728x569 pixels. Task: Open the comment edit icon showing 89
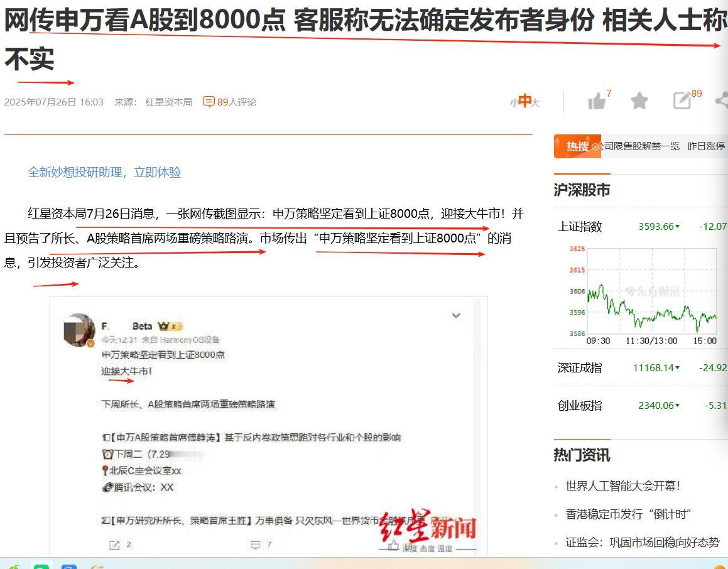click(682, 100)
